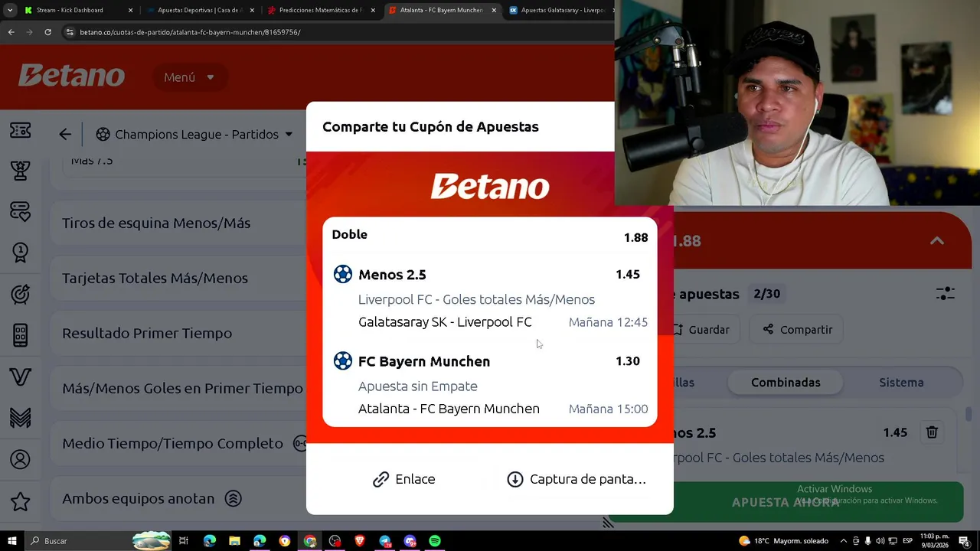The height and width of the screenshot is (551, 980).
Task: Click the green APUESTA AHORA button
Action: [786, 502]
